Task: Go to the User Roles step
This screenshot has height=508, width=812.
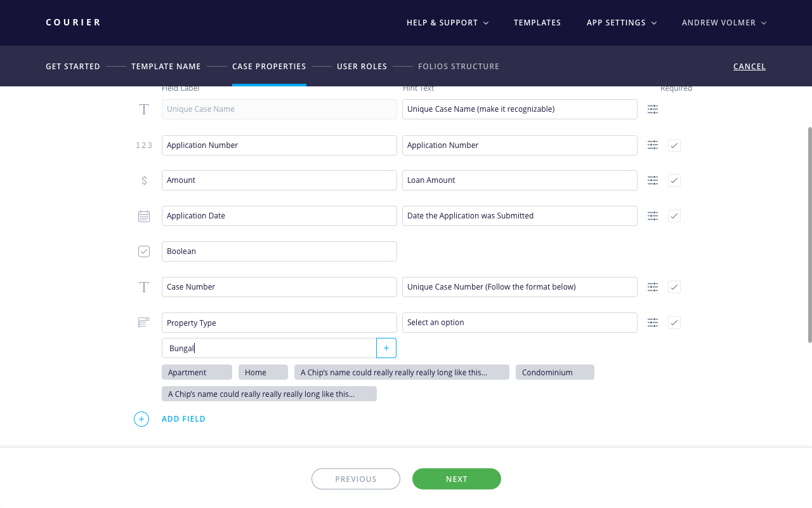Action: coord(362,67)
